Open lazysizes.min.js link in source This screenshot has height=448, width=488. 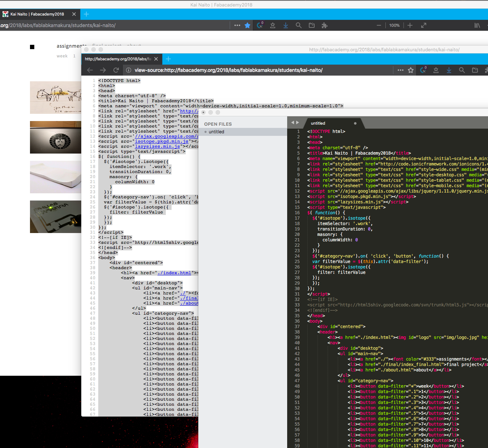[x=157, y=146]
